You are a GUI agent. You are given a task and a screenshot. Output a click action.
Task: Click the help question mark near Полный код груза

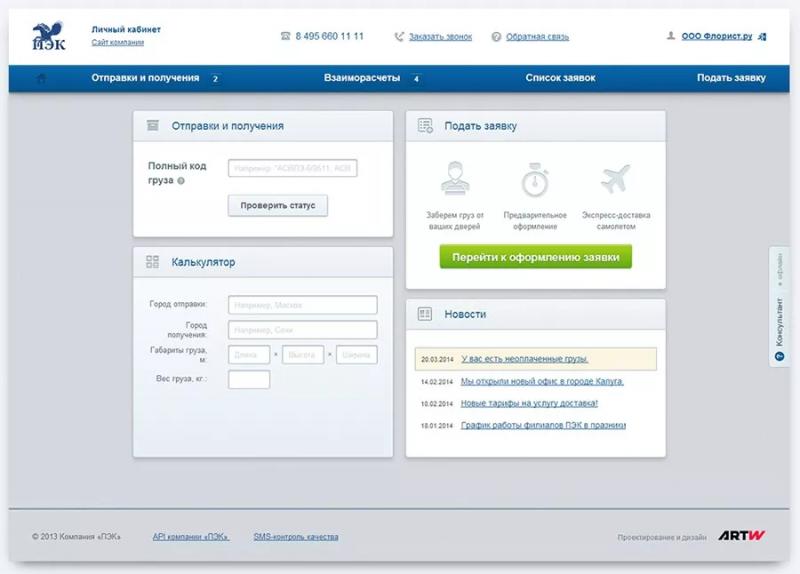pos(181,181)
